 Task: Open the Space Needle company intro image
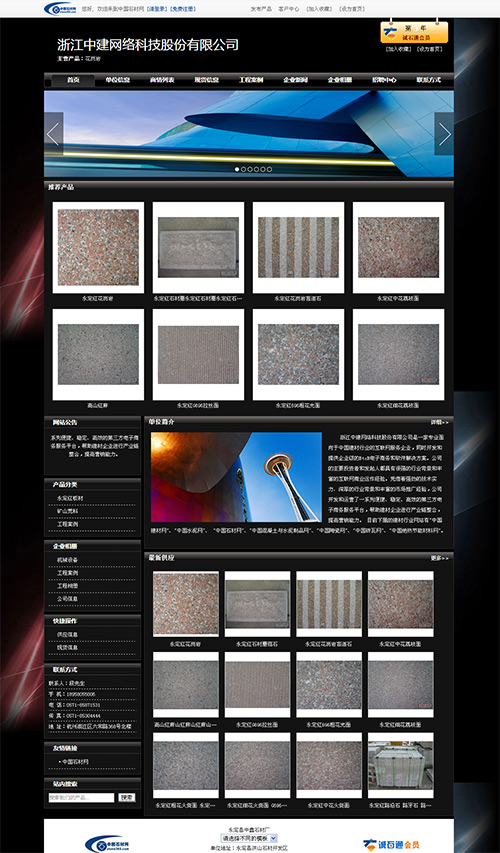coord(236,477)
